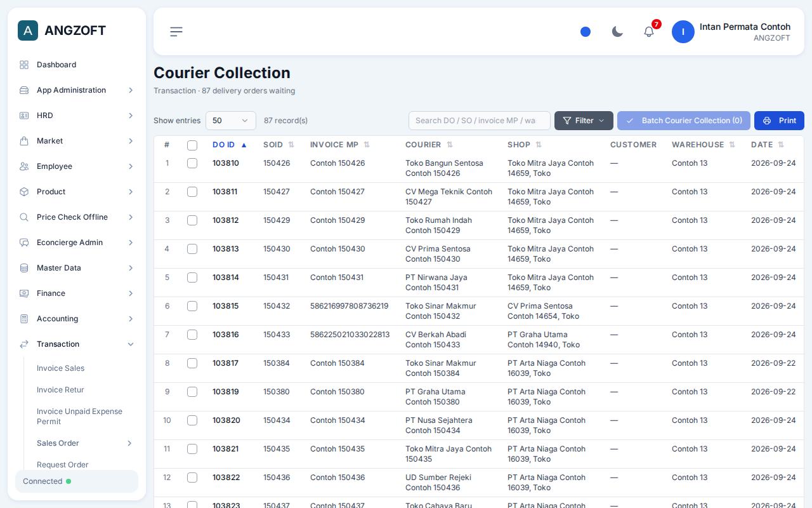812x508 pixels.
Task: Check the box for DO 103811
Action: point(192,192)
